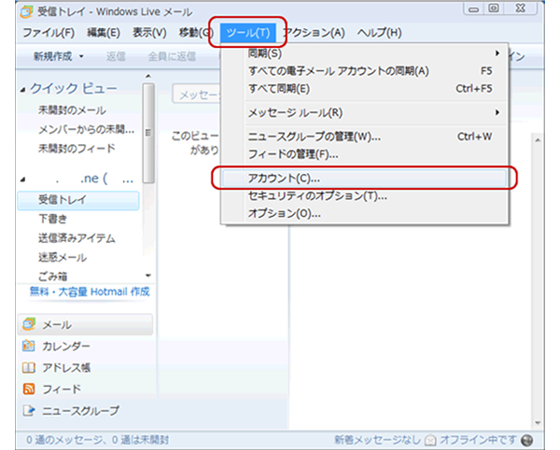560x450 pixels.
Task: Select メンバーからの未開... view
Action: pos(86,129)
